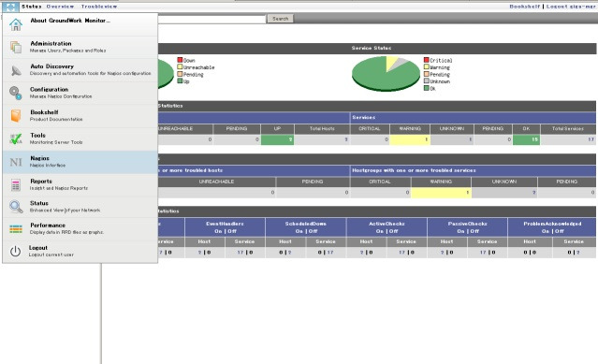Click the Status label in top bar

[x=31, y=7]
